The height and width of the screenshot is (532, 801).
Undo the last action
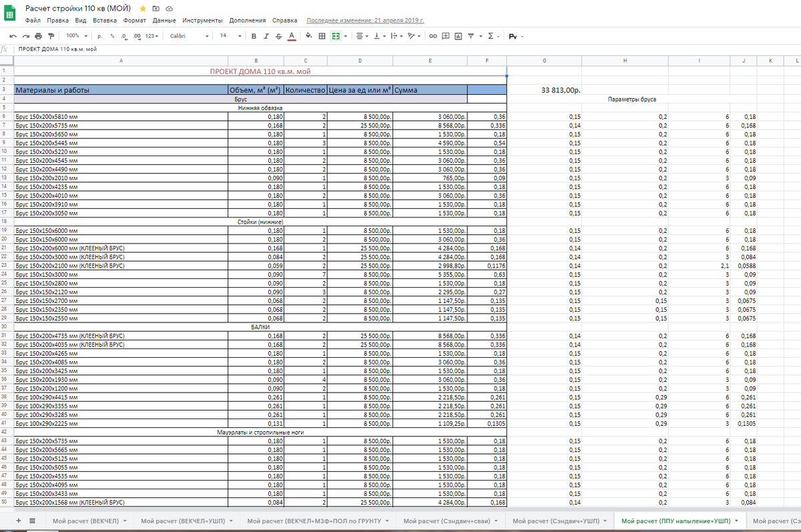[13, 36]
